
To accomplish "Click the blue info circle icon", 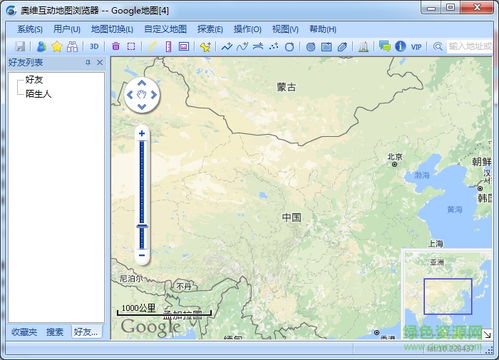I will click(x=400, y=46).
